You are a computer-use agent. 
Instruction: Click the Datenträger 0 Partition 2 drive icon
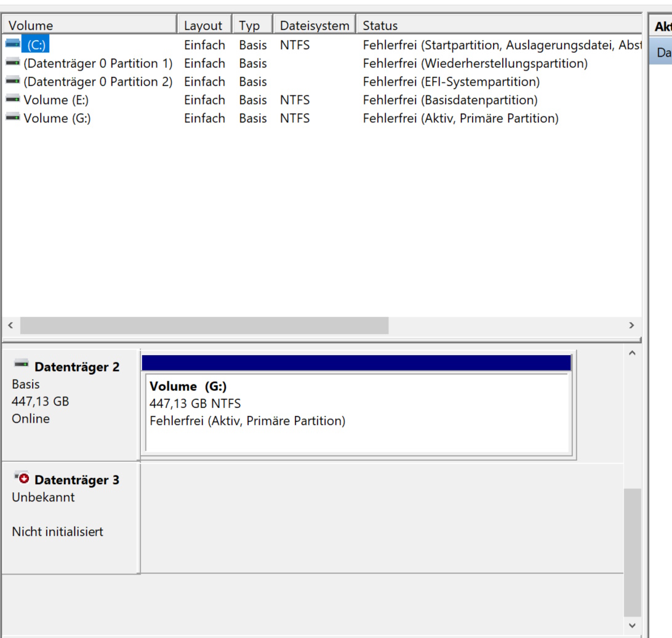12,81
